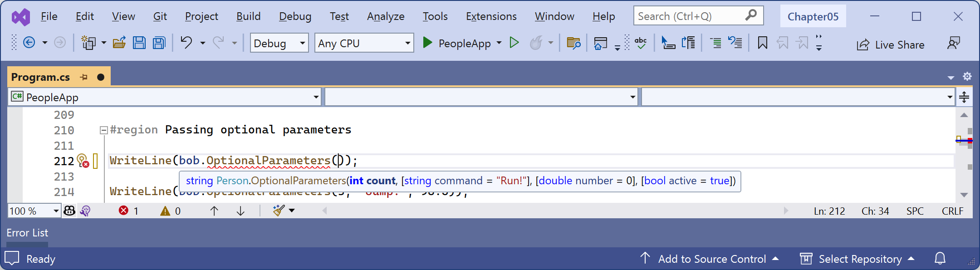980x270 pixels.
Task: Click the IntelliCode brain icon
Action: (85, 211)
